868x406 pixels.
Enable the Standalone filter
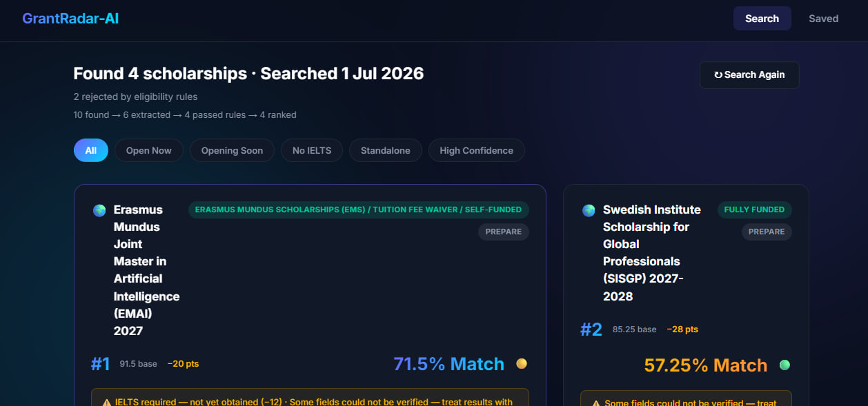coord(386,150)
